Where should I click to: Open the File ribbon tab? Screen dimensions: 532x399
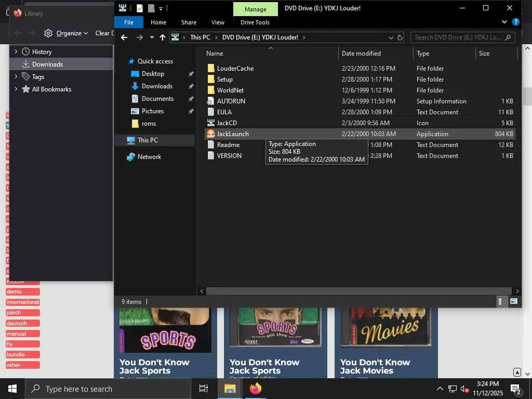click(x=129, y=22)
